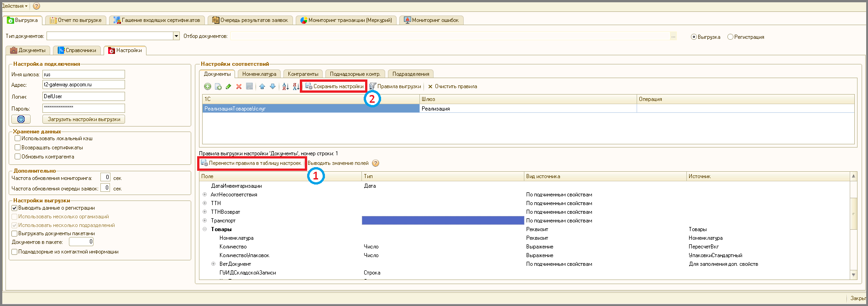Select the 'Регистрация' radio button
868x306 pixels.
coord(730,37)
